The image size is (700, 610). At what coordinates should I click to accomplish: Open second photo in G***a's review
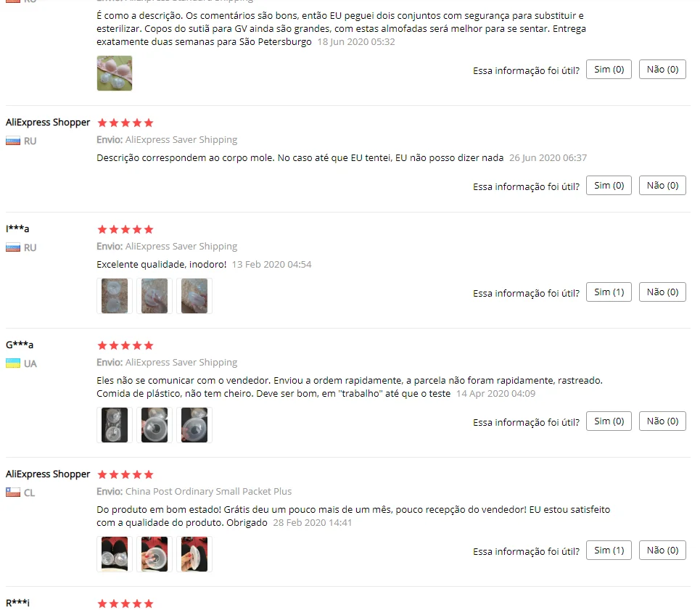point(155,425)
